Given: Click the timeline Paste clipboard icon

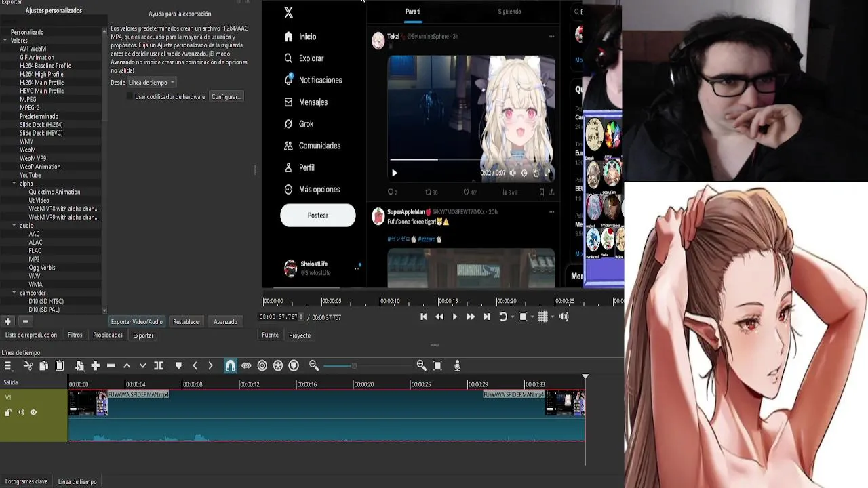Looking at the screenshot, I should pyautogui.click(x=60, y=365).
